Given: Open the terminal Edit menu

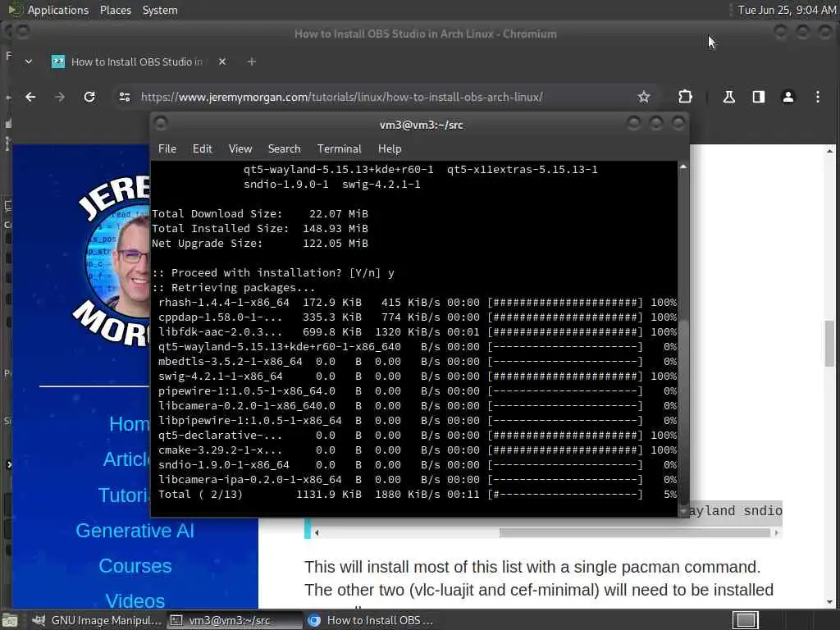Looking at the screenshot, I should pyautogui.click(x=203, y=149).
